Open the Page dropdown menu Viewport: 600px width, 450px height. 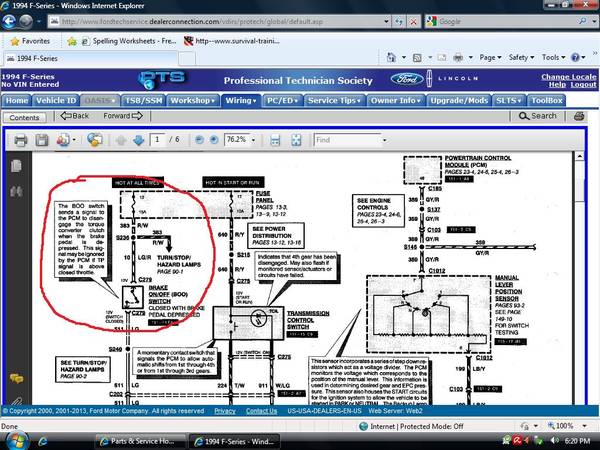tap(490, 58)
